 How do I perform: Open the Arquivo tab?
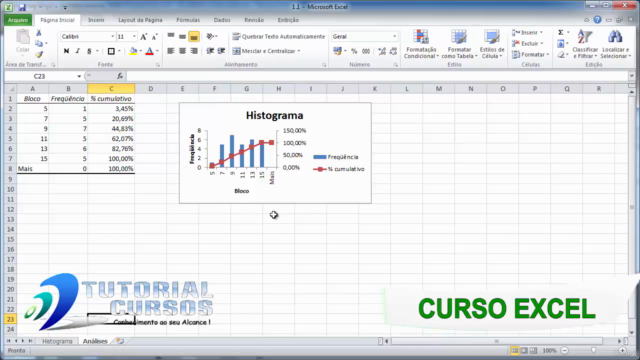(x=18, y=20)
